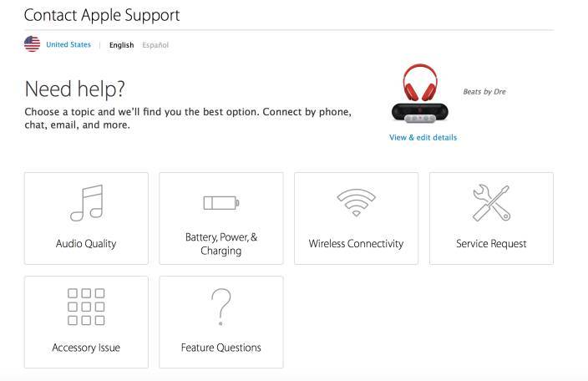Open View & edit details link

423,138
